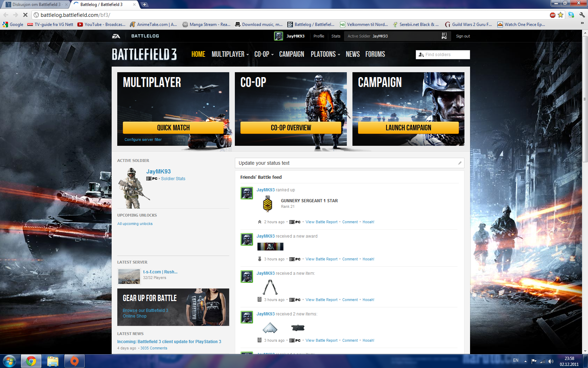588x368 pixels.
Task: Sign out of Battlelog
Action: pos(463,36)
